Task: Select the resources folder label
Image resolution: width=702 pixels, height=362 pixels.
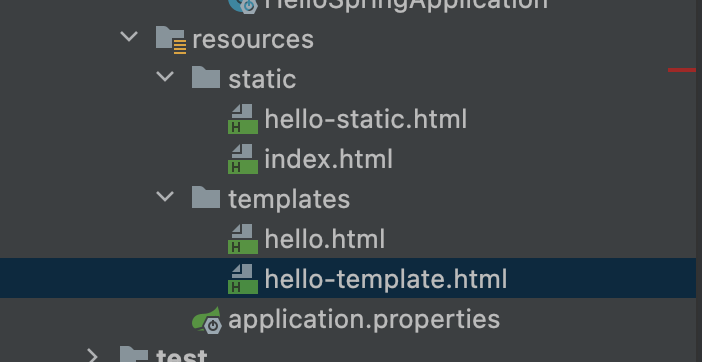Action: point(253,39)
